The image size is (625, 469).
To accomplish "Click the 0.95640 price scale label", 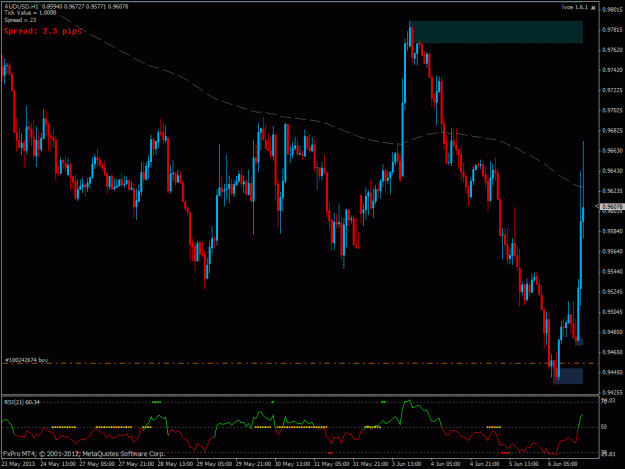I will [x=613, y=251].
